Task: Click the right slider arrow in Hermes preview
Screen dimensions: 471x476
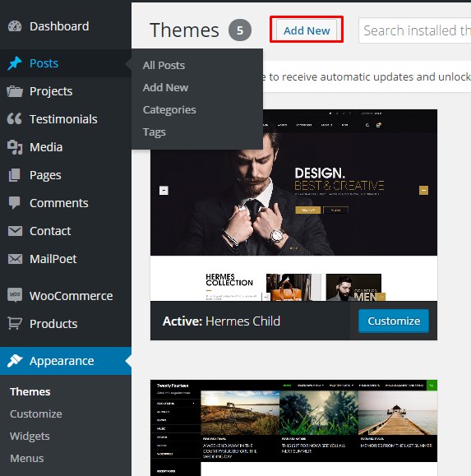Action: (x=423, y=191)
